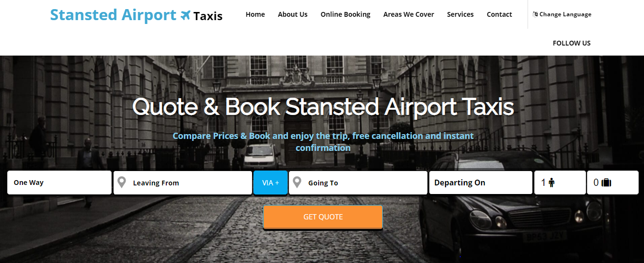Open the About Us page
The width and height of the screenshot is (644, 263).
tap(293, 14)
